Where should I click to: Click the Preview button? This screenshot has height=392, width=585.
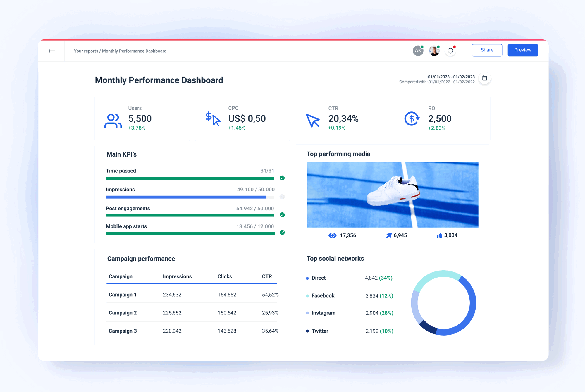tap(522, 50)
